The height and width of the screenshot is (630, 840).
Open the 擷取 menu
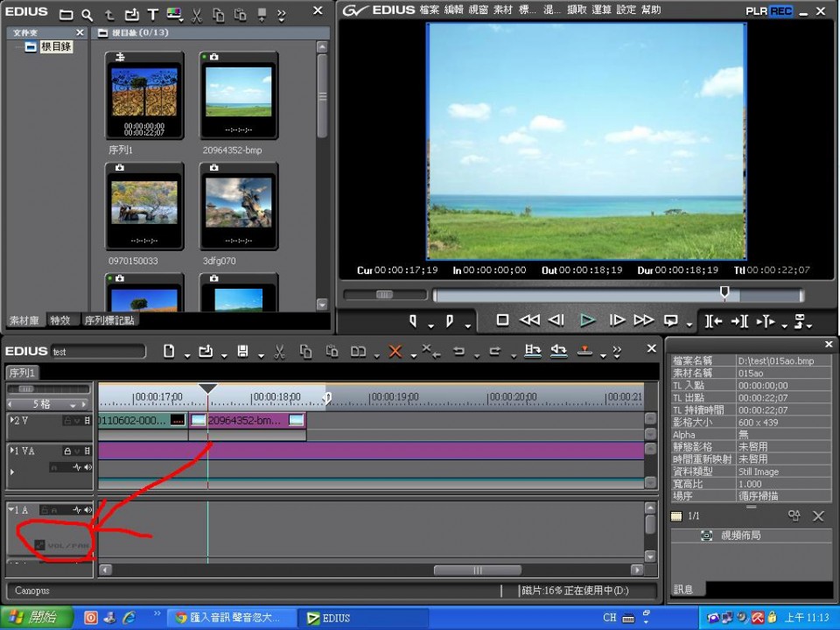click(577, 10)
